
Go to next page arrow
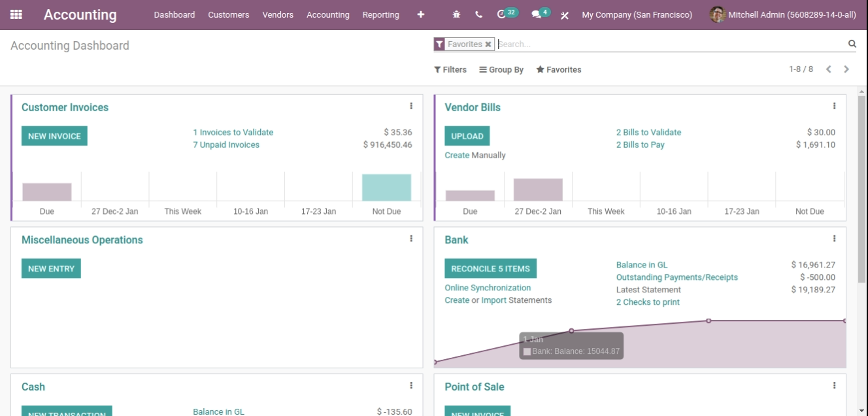846,69
